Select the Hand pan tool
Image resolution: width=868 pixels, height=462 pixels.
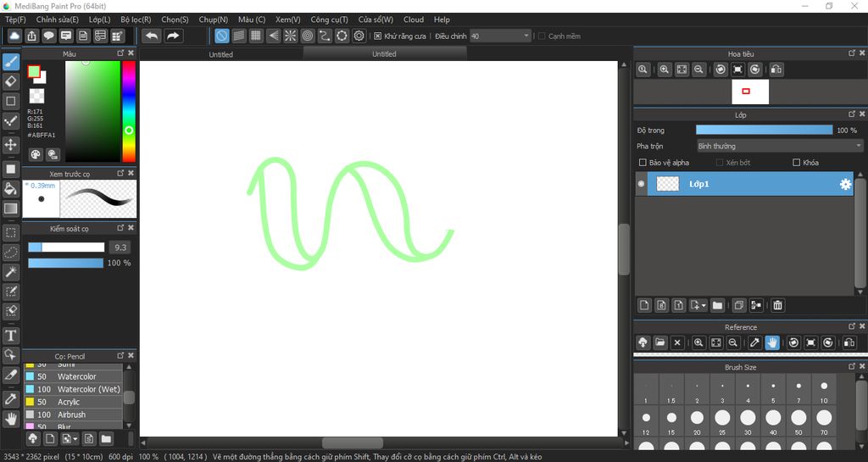tap(10, 419)
